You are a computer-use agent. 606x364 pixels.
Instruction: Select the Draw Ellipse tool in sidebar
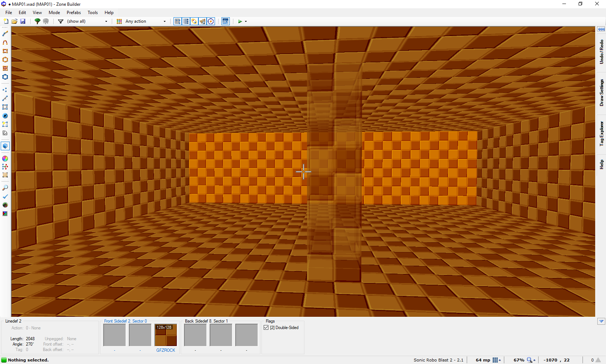(5, 60)
